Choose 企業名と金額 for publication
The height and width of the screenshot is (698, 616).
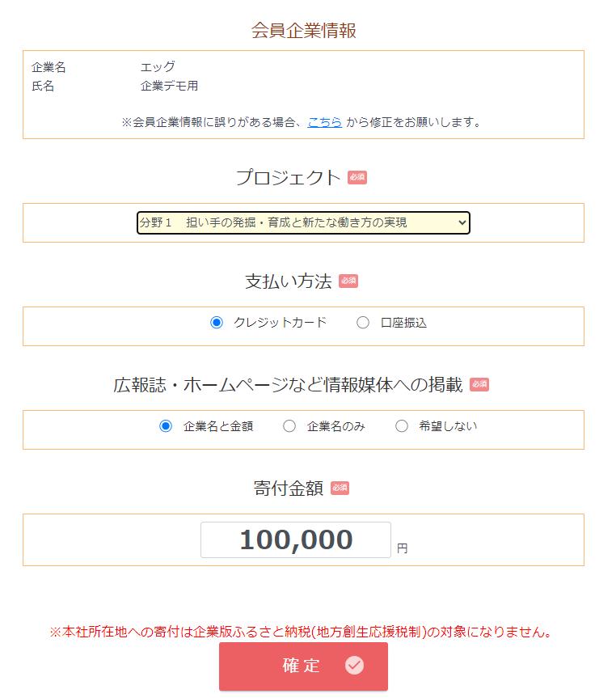164,425
